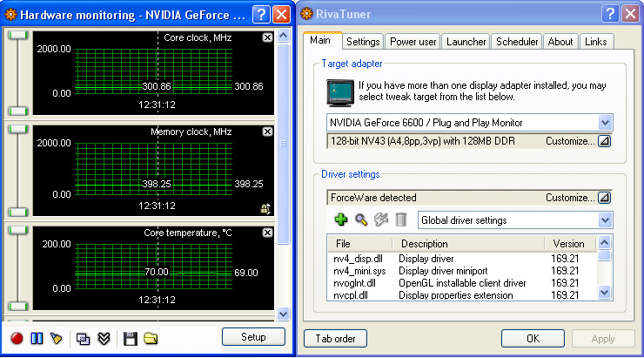Click the Hardware monitoring title bar gear icon

point(10,15)
